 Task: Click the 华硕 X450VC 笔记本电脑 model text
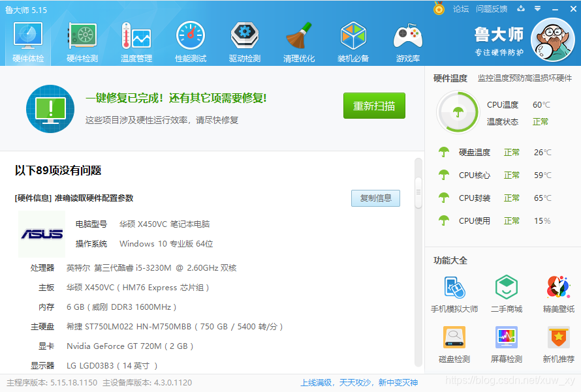pos(165,224)
